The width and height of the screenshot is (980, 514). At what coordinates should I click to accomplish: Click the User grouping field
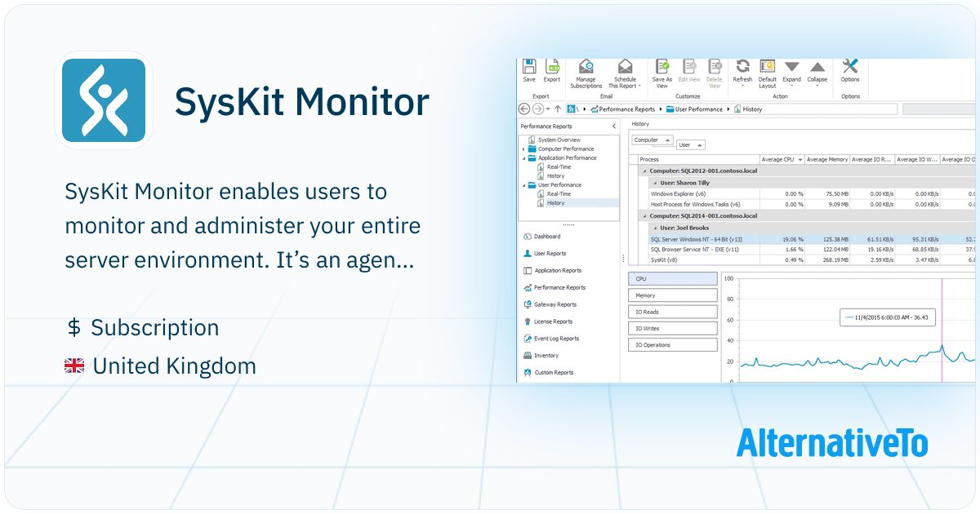[x=690, y=145]
